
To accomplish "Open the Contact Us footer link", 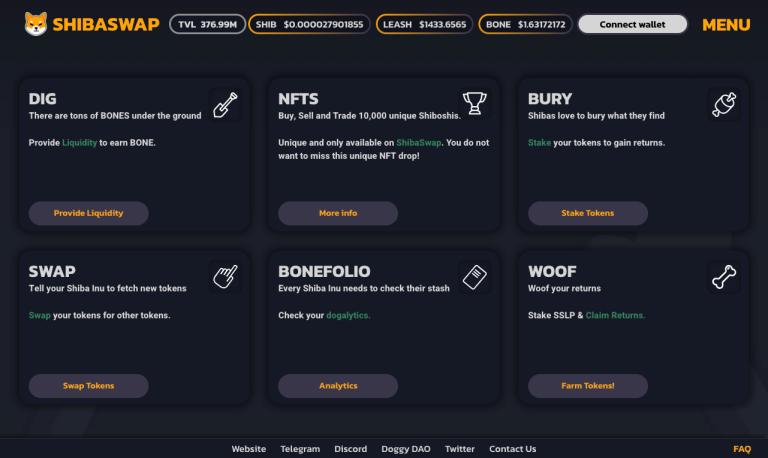I will pos(512,449).
